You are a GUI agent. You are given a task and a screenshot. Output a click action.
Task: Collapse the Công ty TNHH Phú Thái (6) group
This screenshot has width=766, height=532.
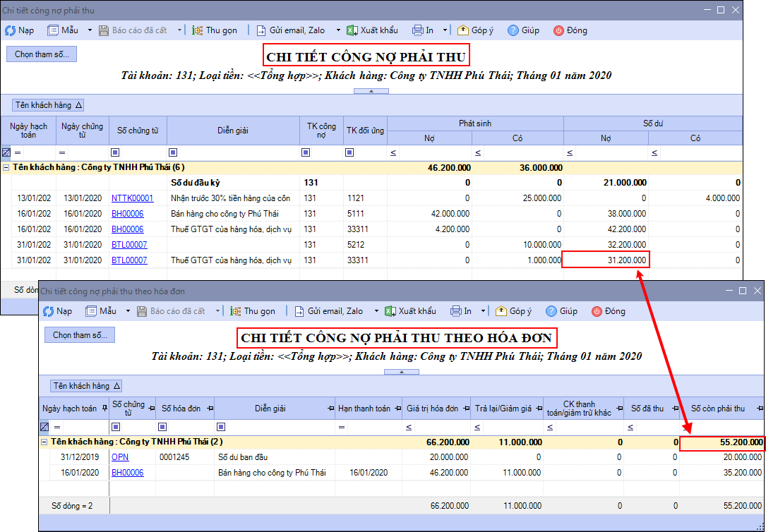pos(6,168)
